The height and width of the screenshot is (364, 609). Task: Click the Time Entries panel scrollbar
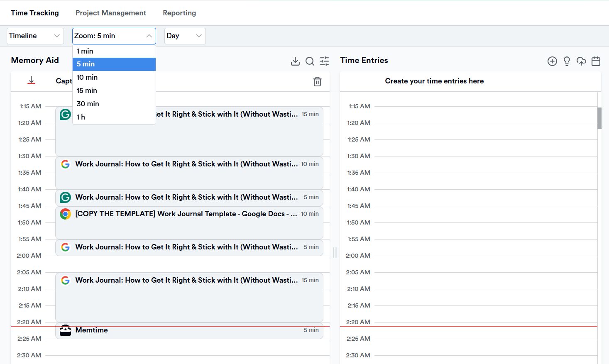(599, 118)
